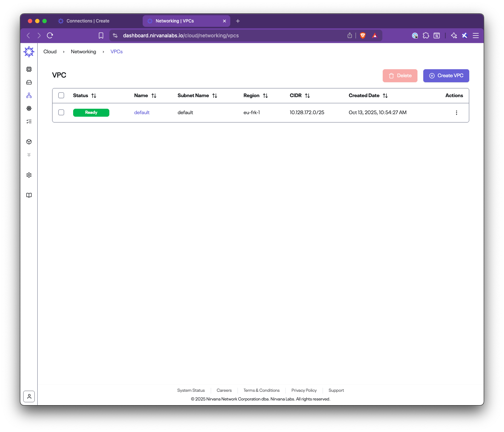Click the browser address bar URL
Viewport: 504px width, 432px height.
point(181,36)
